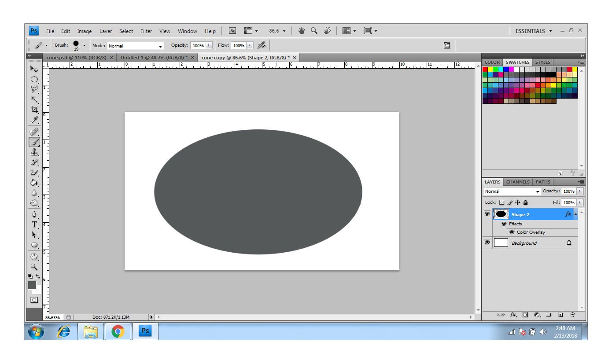Select the Magic Wand tool

[x=34, y=99]
